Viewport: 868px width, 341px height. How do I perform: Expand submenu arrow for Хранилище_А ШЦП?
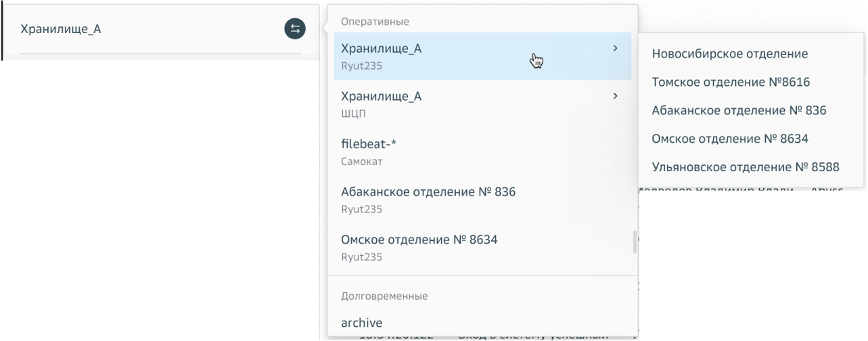614,97
